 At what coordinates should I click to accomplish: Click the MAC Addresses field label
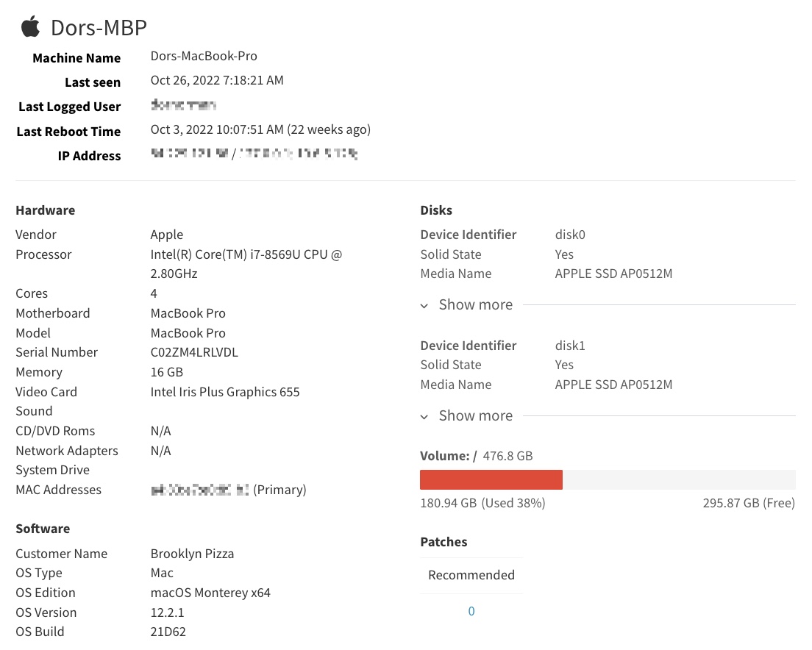click(x=59, y=490)
